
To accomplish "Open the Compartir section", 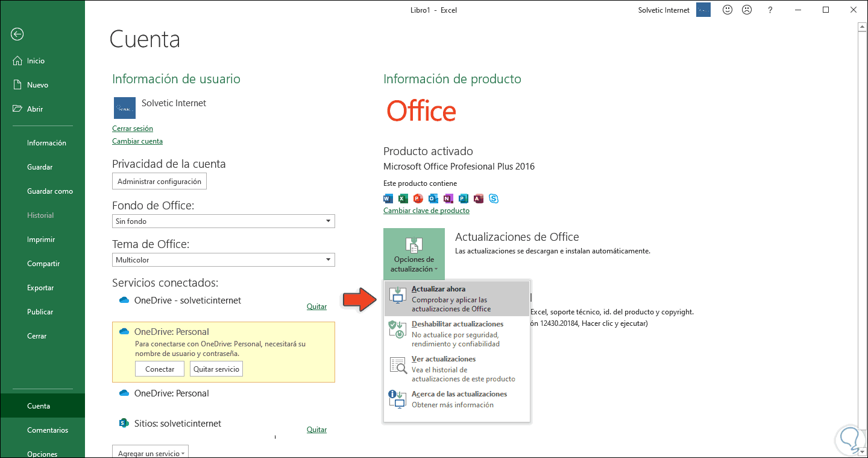I will coord(42,264).
